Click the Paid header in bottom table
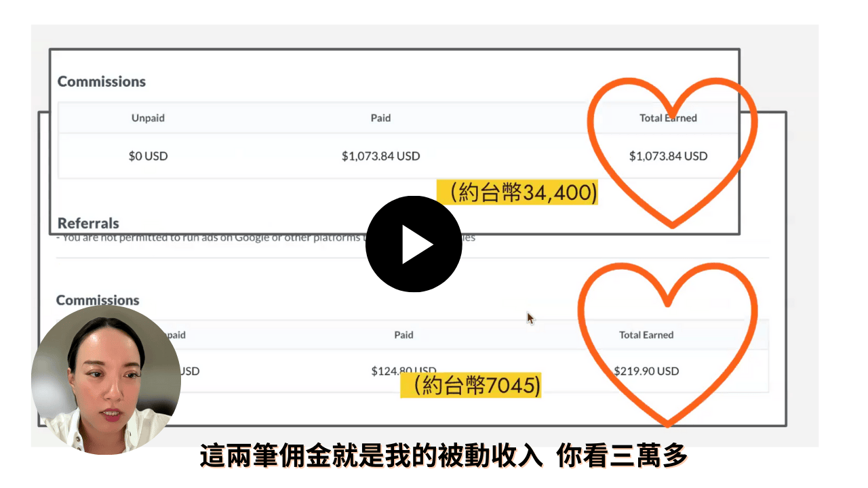This screenshot has width=868, height=488. 403,335
